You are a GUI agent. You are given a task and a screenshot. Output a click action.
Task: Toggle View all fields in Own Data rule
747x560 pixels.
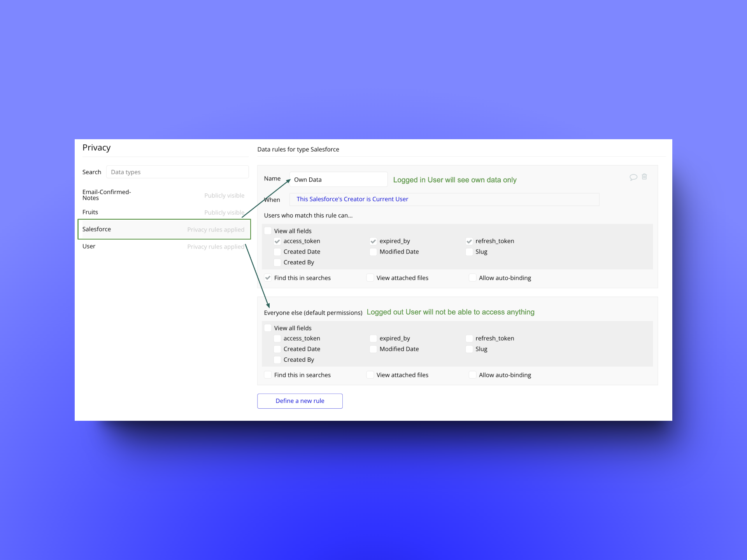pyautogui.click(x=268, y=231)
